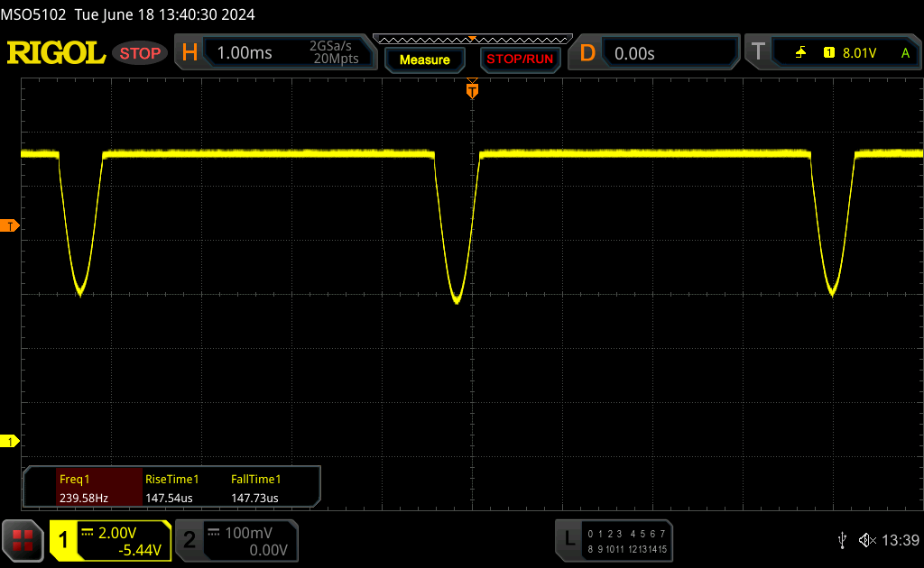Open channel 1 scale 2.00V setting
This screenshot has height=568, width=924.
coord(117,533)
